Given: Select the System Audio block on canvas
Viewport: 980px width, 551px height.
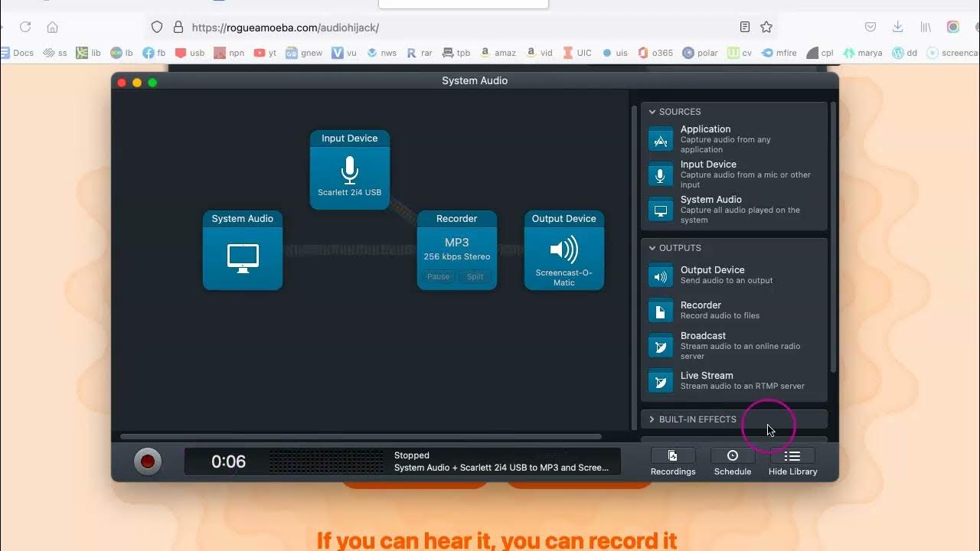Looking at the screenshot, I should [243, 250].
